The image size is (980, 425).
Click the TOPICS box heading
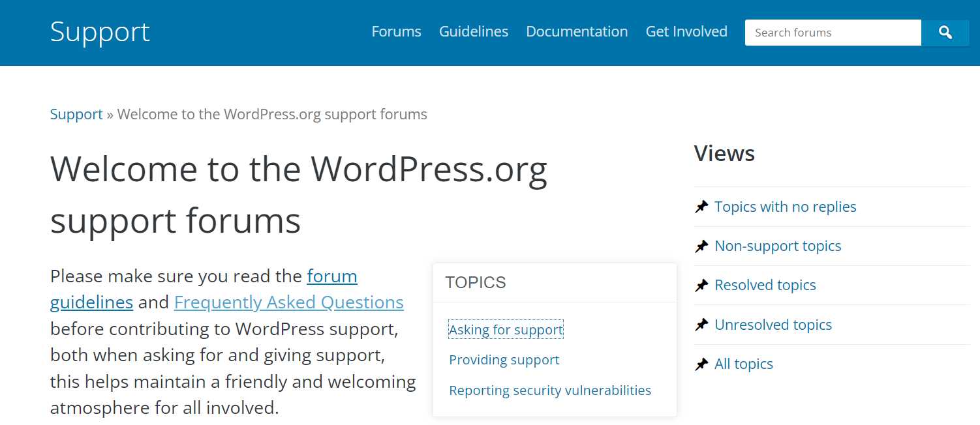click(476, 282)
